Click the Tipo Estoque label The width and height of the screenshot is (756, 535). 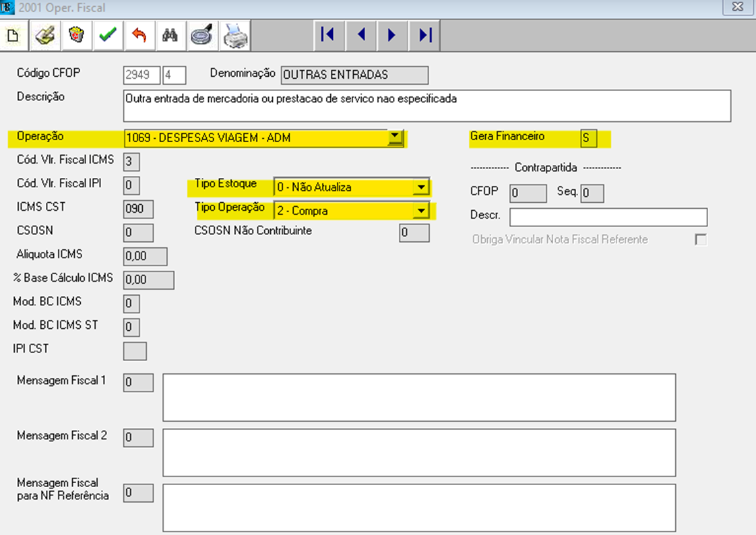[x=226, y=184]
